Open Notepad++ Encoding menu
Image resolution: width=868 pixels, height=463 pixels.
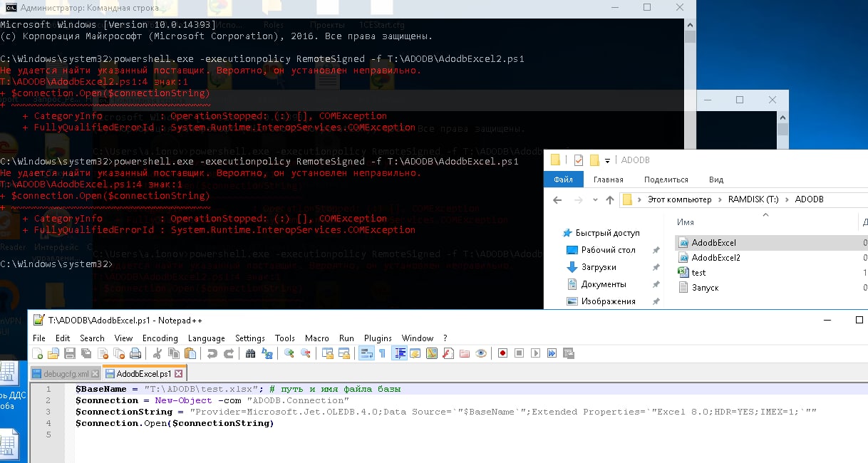click(x=160, y=338)
